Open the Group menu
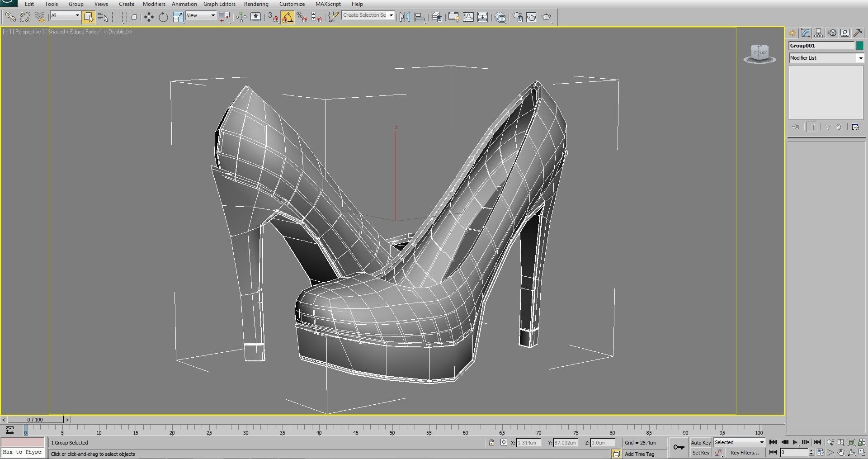This screenshot has width=868, height=459. pos(76,4)
